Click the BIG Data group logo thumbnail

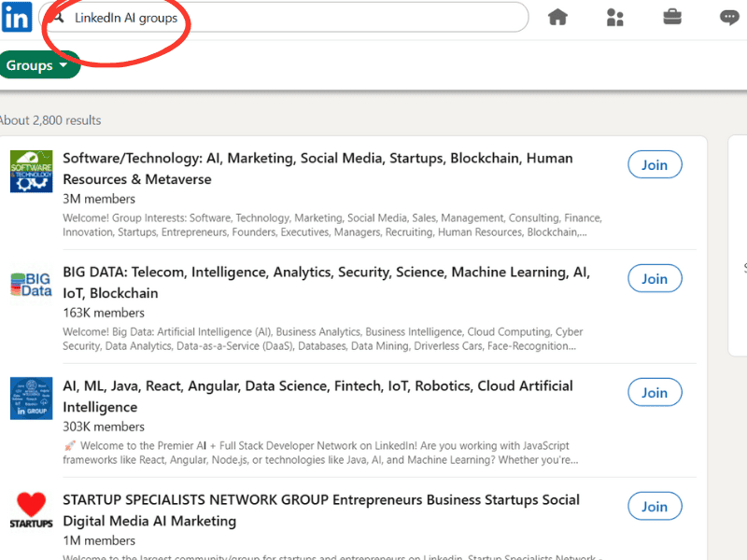(x=32, y=285)
